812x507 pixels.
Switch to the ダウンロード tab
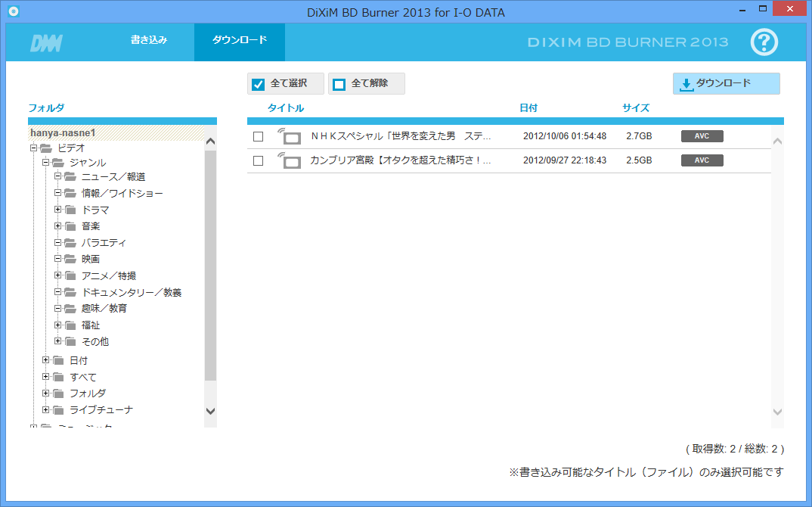[239, 40]
